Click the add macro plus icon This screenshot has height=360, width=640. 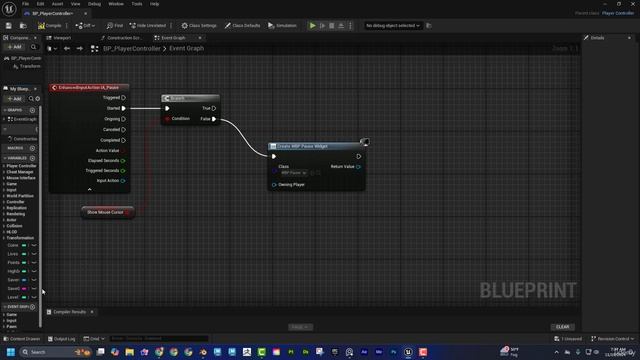click(x=32, y=148)
